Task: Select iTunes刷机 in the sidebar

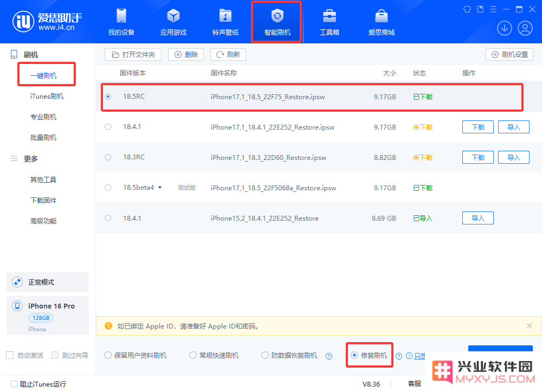Action: [x=47, y=97]
